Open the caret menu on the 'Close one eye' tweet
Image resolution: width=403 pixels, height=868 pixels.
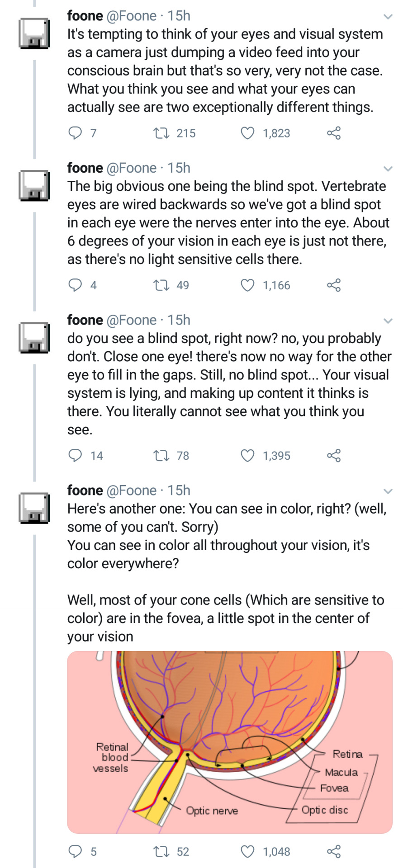pyautogui.click(x=388, y=321)
